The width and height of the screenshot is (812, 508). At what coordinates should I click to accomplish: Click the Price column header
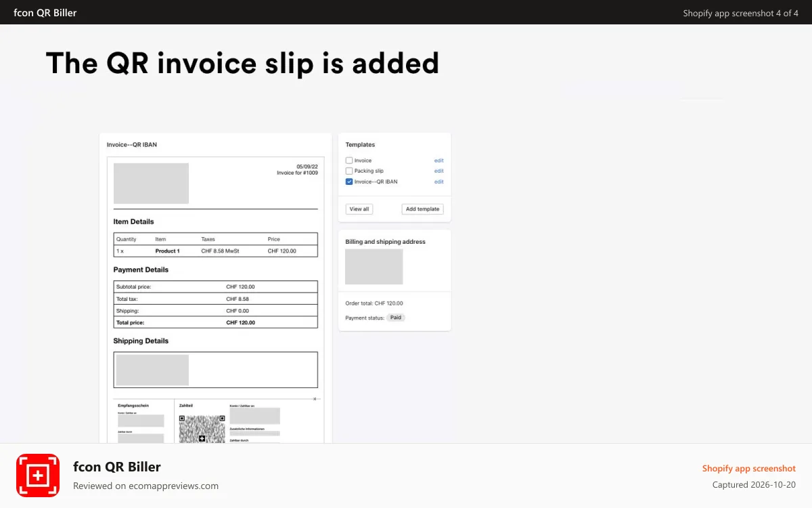point(273,239)
